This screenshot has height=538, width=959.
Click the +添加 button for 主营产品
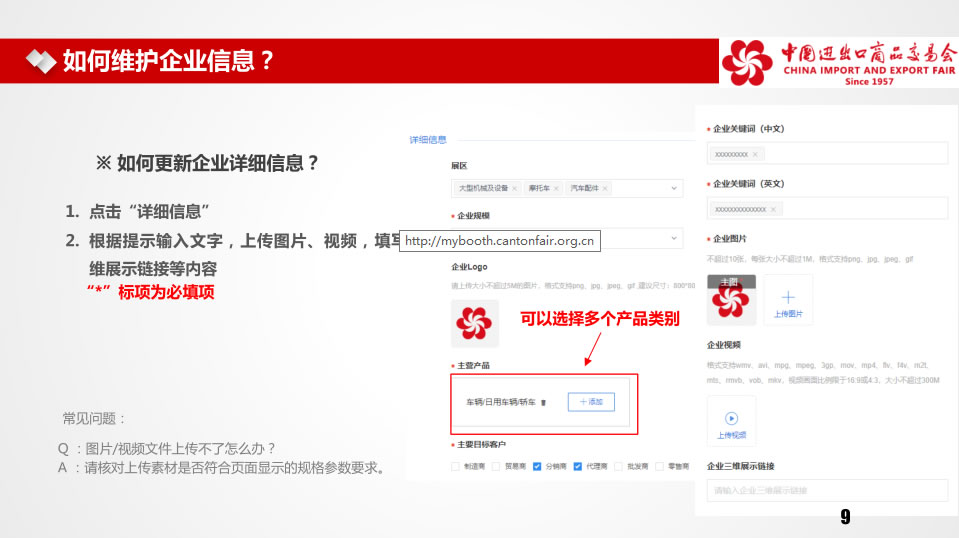click(591, 402)
